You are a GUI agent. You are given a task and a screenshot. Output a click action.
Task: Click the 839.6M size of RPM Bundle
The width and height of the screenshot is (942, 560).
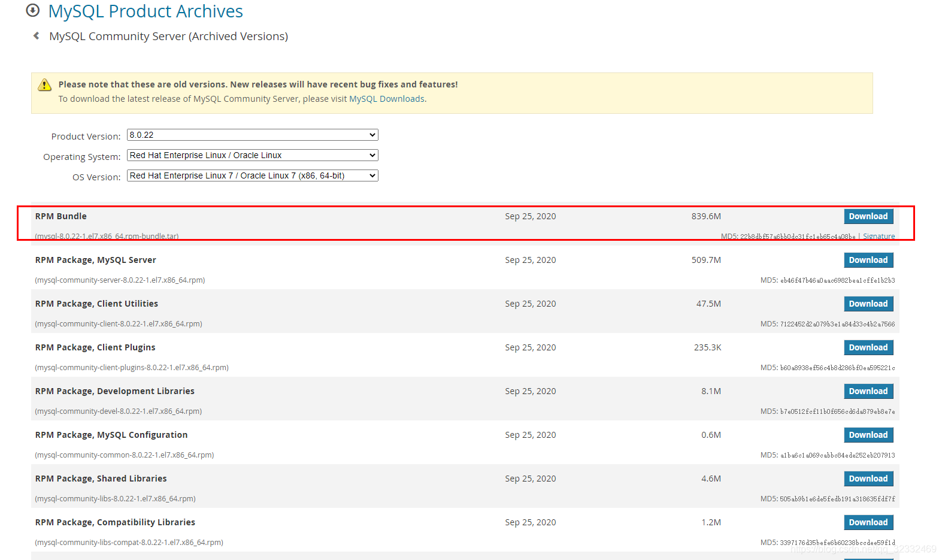(706, 216)
